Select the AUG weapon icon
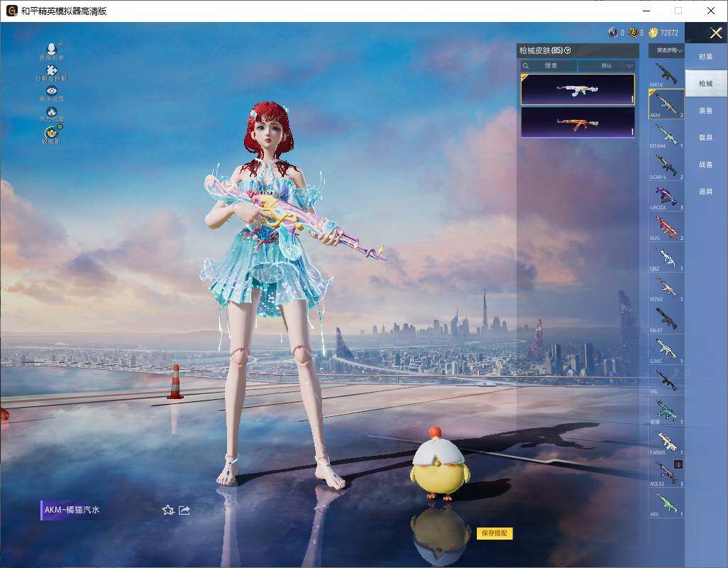 (666, 226)
